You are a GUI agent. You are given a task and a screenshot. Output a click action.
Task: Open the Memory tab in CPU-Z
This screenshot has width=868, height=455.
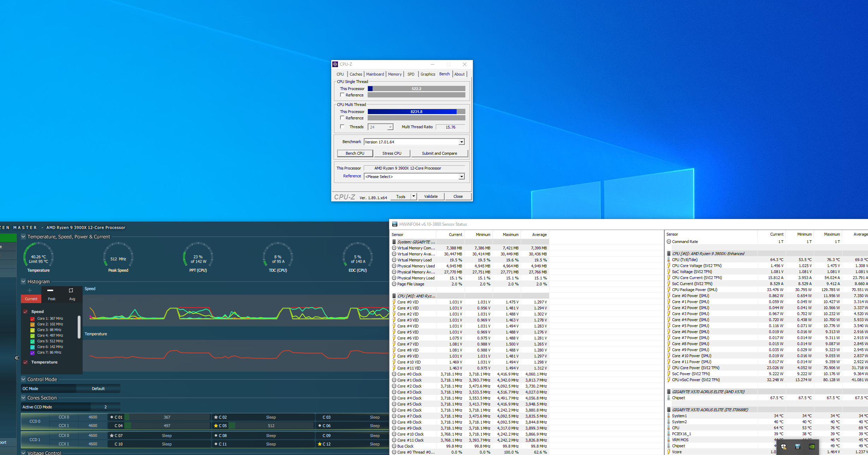pyautogui.click(x=395, y=74)
